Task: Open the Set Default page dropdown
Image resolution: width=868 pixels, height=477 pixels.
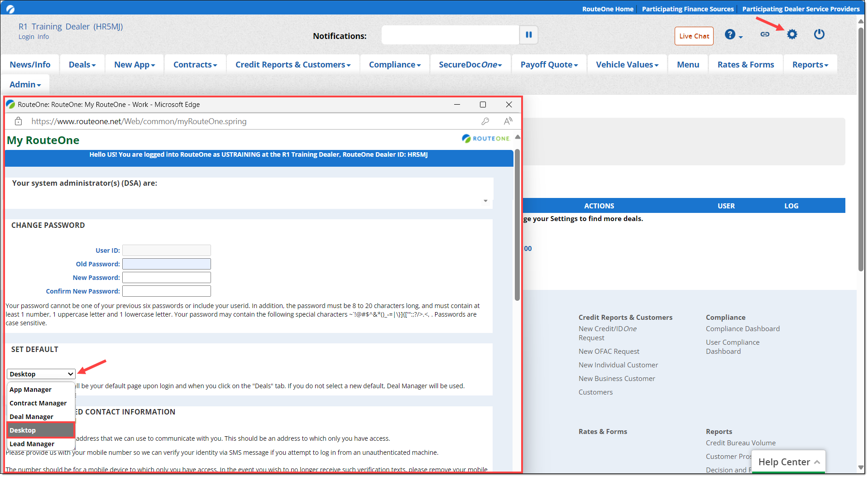Action: (x=41, y=374)
